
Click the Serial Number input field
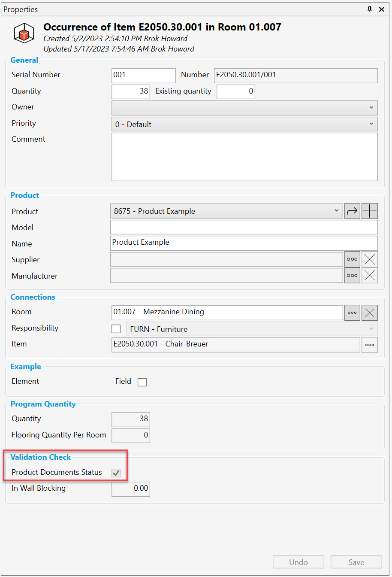tap(143, 75)
